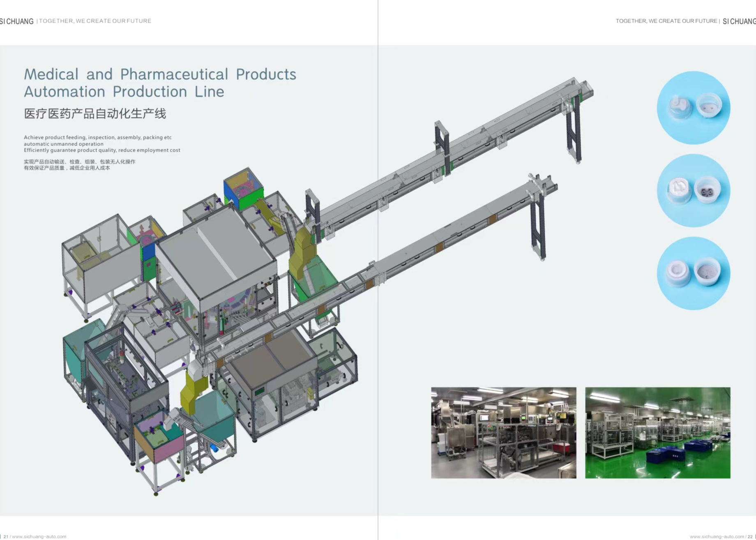
Task: Click the Chinese description starting 实现产品自动输送
Action: tap(79, 165)
